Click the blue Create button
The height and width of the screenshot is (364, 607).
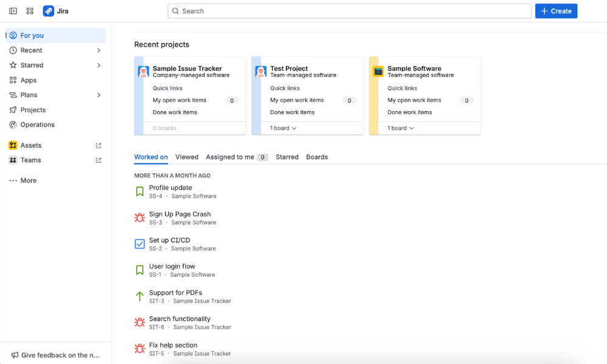click(x=556, y=11)
